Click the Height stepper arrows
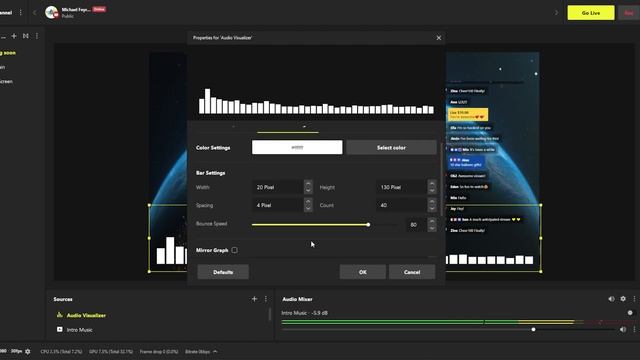 [432, 187]
